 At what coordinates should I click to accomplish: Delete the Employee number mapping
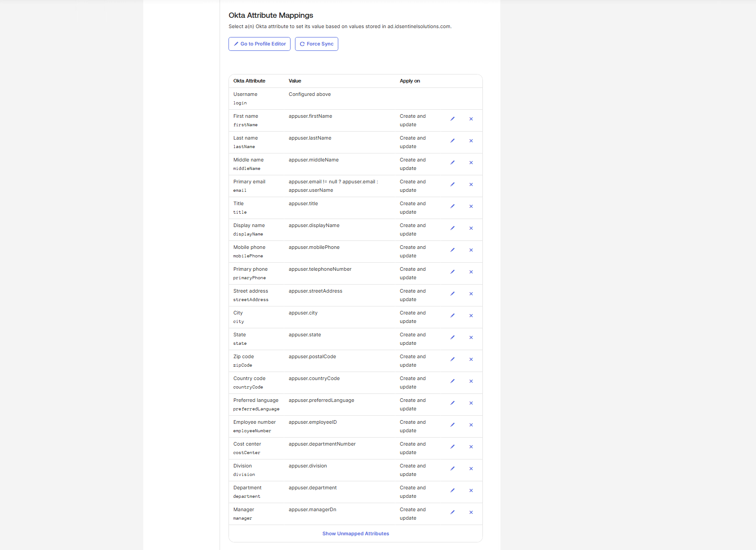(x=471, y=425)
